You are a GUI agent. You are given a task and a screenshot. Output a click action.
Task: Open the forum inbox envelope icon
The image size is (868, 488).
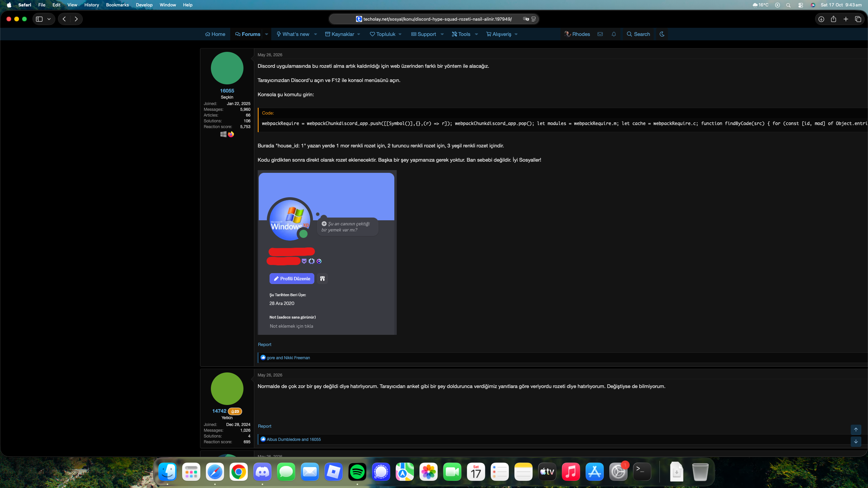(x=600, y=34)
